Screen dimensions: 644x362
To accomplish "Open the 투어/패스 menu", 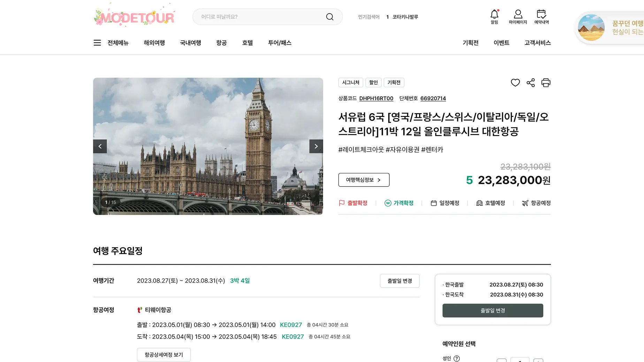I will [279, 43].
